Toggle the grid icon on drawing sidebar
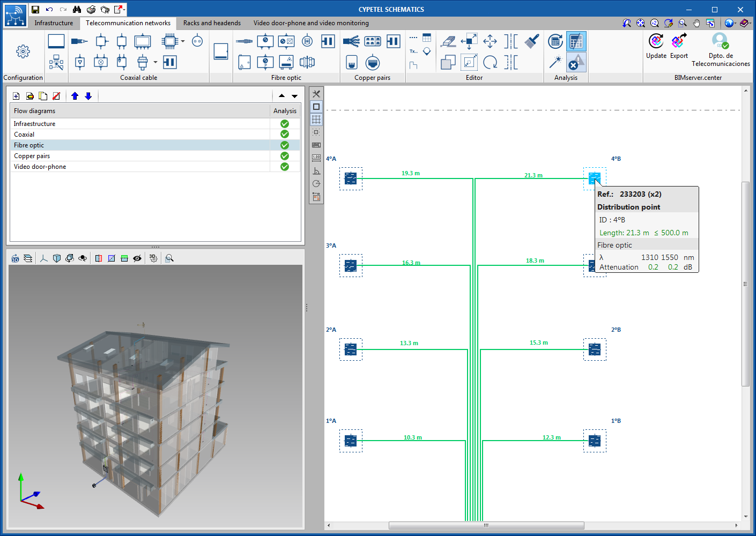 [x=316, y=120]
